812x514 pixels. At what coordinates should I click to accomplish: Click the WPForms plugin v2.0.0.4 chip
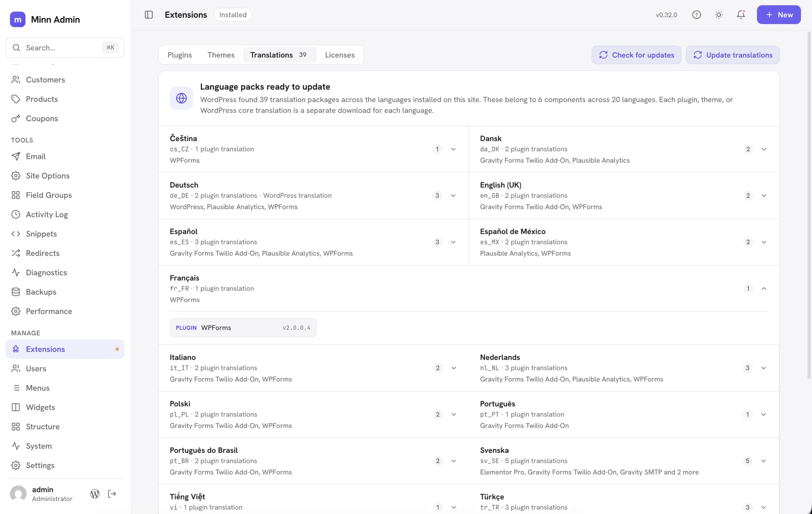[x=243, y=328]
